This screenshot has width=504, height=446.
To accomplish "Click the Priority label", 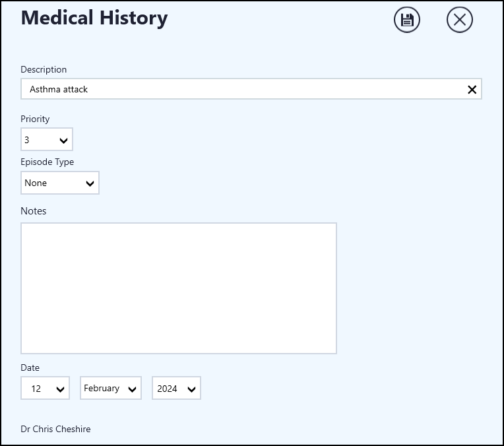I will 35,119.
